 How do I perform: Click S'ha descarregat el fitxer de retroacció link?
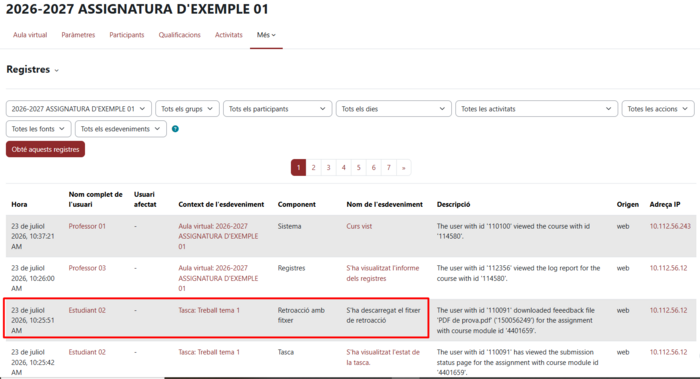coord(383,315)
